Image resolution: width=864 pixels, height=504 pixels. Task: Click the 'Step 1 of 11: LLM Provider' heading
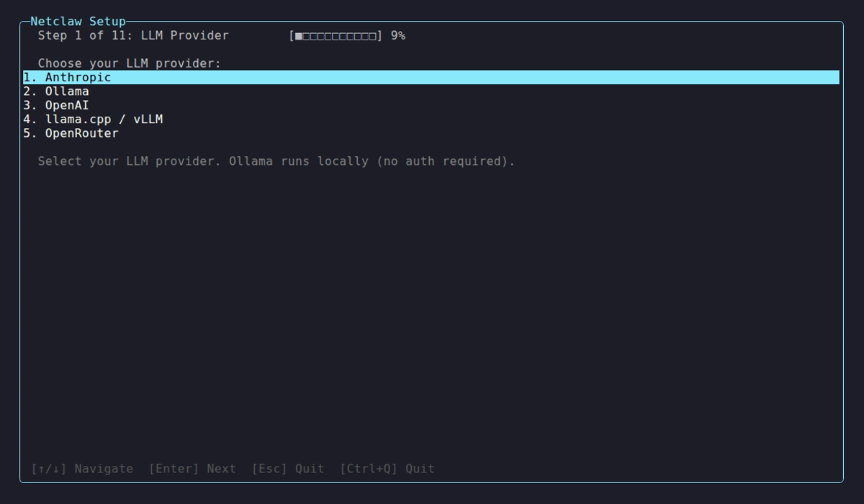tap(133, 35)
